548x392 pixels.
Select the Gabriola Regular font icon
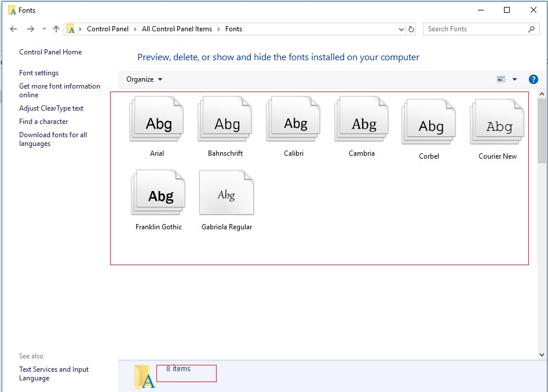coord(226,194)
